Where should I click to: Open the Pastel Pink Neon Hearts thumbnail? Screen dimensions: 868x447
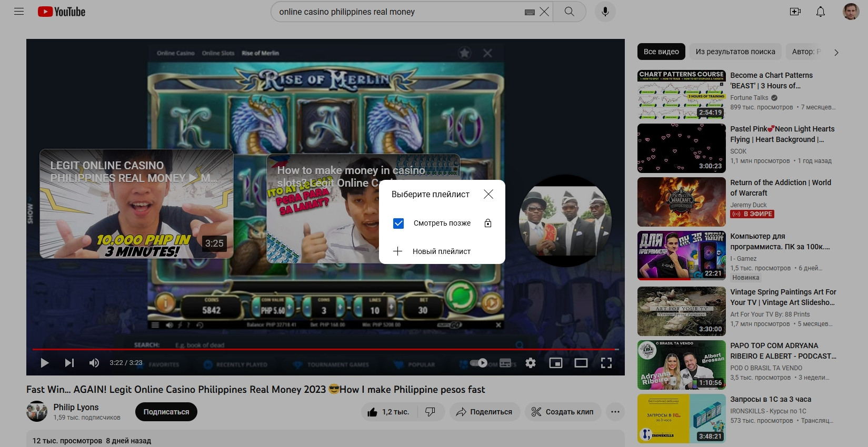682,148
